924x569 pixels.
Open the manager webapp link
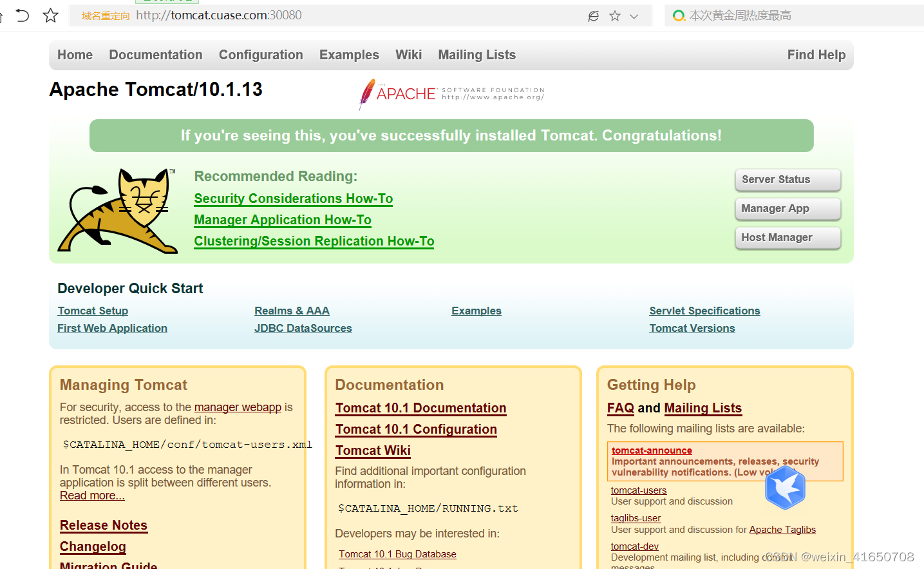238,408
